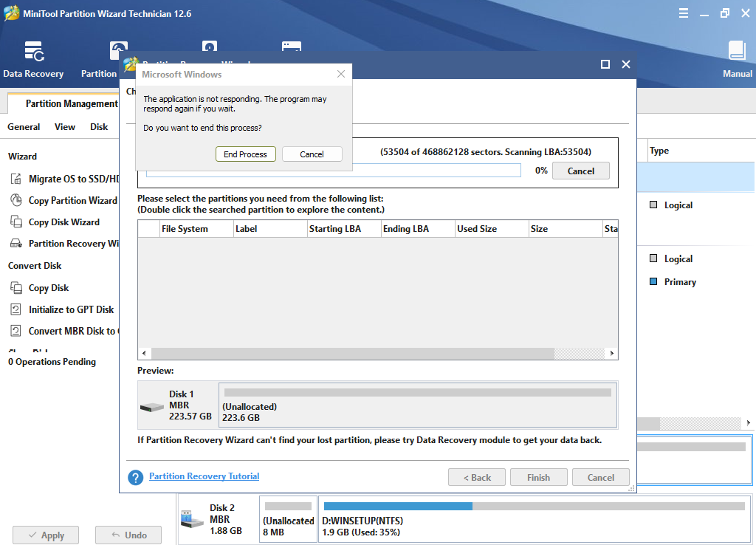Click the File System column header

[196, 229]
